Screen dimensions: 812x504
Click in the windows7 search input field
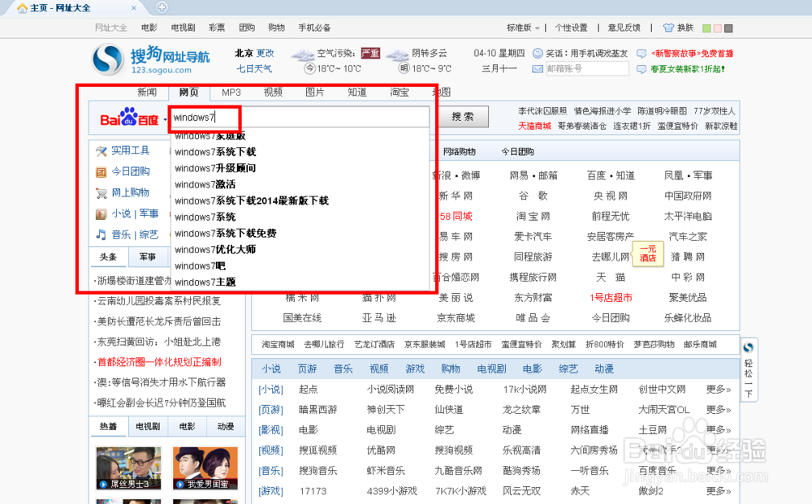[300, 118]
